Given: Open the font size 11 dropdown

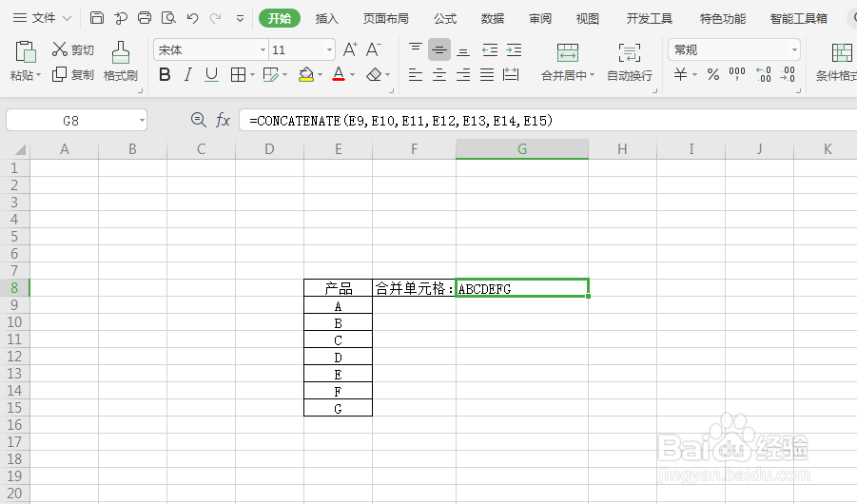Looking at the screenshot, I should [x=329, y=49].
